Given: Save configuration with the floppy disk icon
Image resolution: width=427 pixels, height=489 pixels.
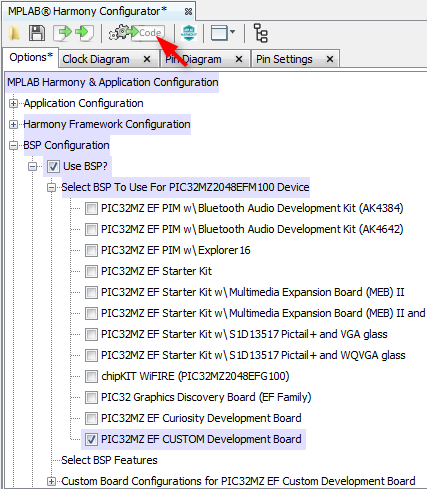Looking at the screenshot, I should 37,33.
